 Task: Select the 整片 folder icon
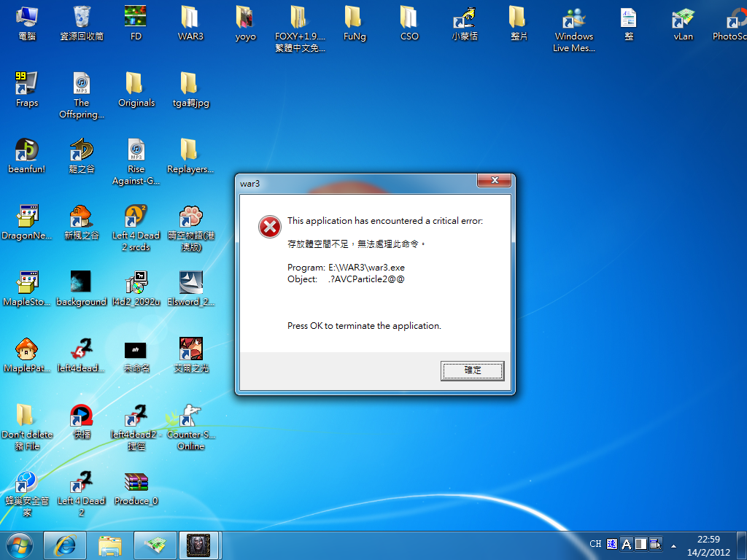(519, 23)
